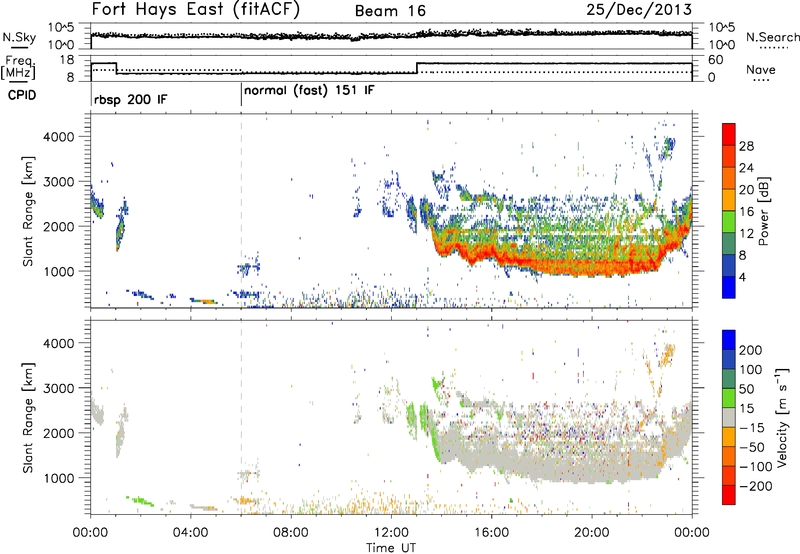800x554 pixels.
Task: Click the date '25/Dec/2013'
Action: pos(639,10)
